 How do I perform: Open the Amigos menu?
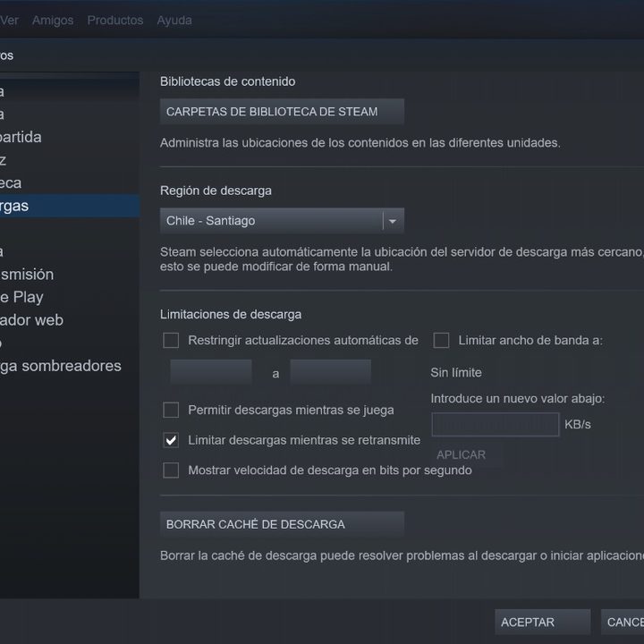click(x=53, y=20)
